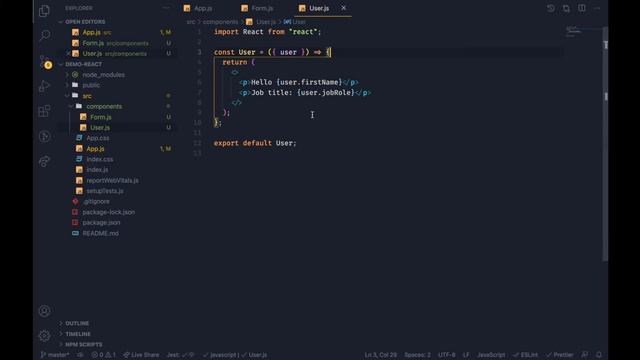This screenshot has width=640, height=360.
Task: Click the Live Share status bar button
Action: coord(141,355)
